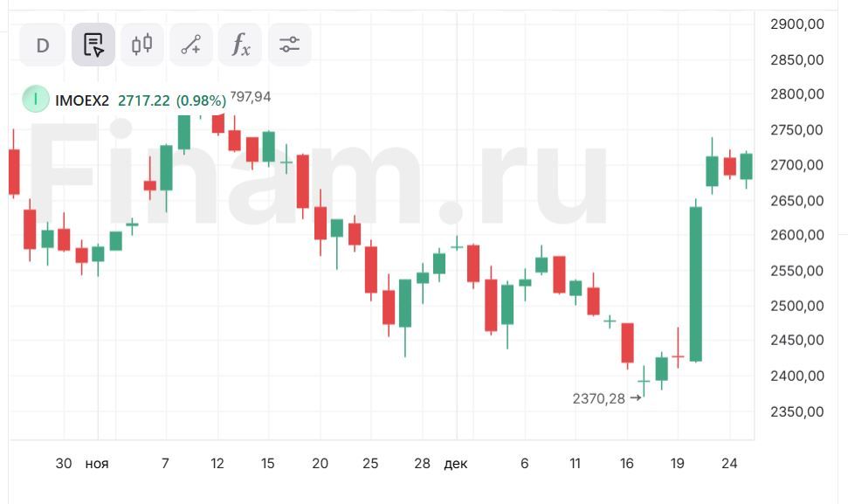Open the fx indicators list
The image size is (848, 504).
240,45
